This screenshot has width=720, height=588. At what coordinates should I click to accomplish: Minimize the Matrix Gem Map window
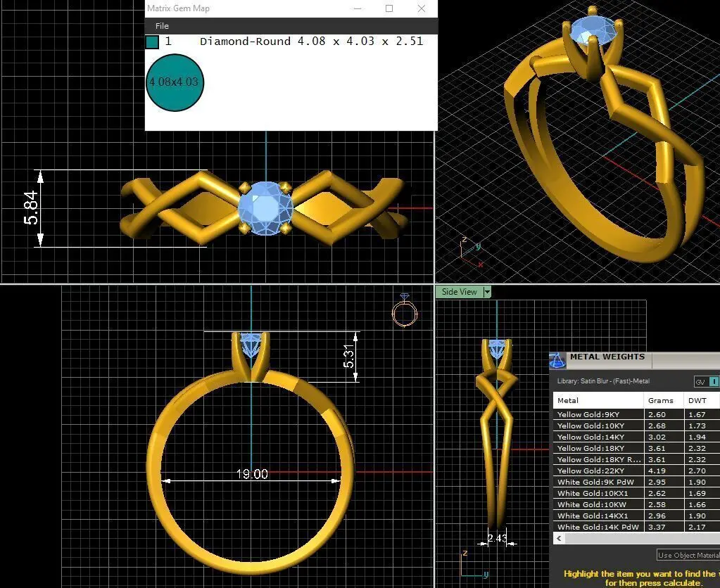pyautogui.click(x=358, y=8)
